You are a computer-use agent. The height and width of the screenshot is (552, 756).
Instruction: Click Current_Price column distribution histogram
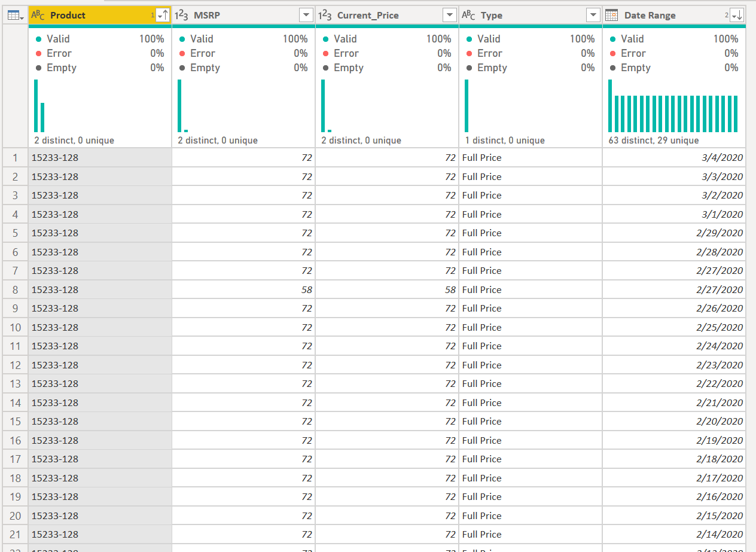click(x=327, y=106)
